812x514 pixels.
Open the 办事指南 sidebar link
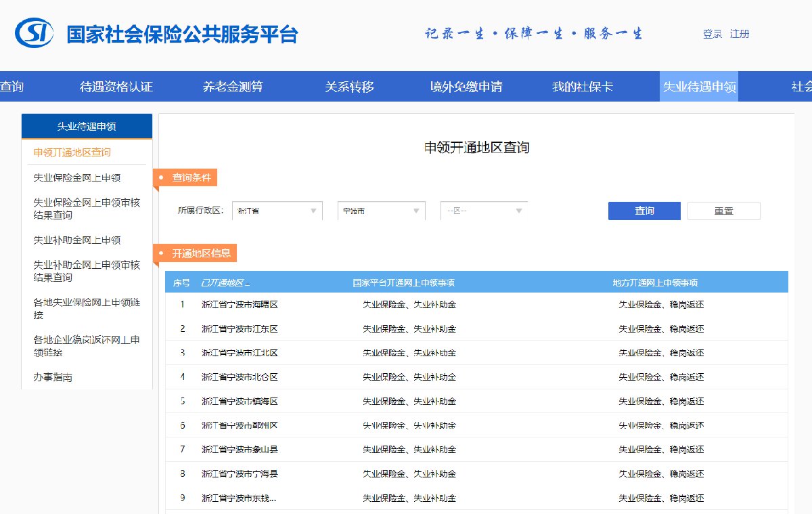pyautogui.click(x=53, y=377)
